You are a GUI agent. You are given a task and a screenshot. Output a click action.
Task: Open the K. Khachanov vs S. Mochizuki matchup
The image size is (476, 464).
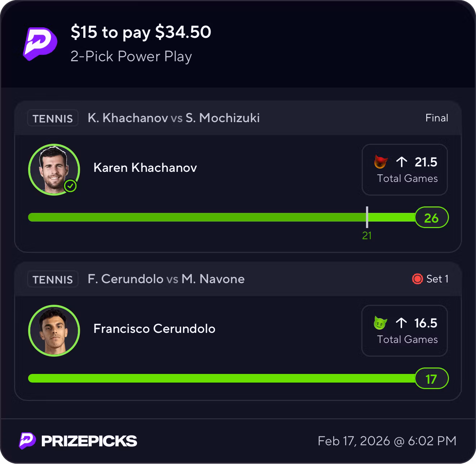[173, 118]
